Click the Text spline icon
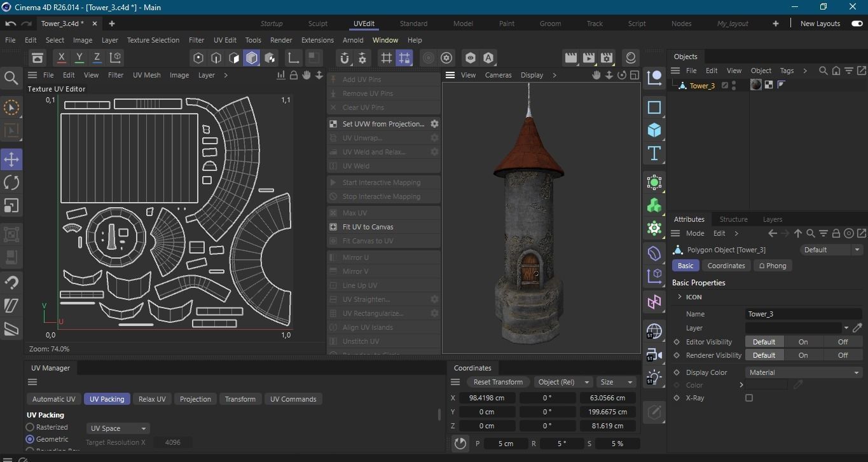The height and width of the screenshot is (462, 868). [654, 153]
